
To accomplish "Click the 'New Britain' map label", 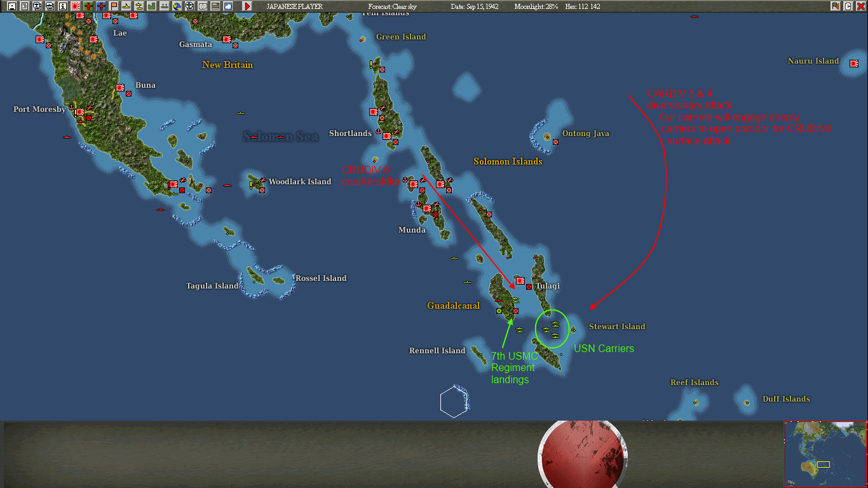I will pyautogui.click(x=227, y=65).
